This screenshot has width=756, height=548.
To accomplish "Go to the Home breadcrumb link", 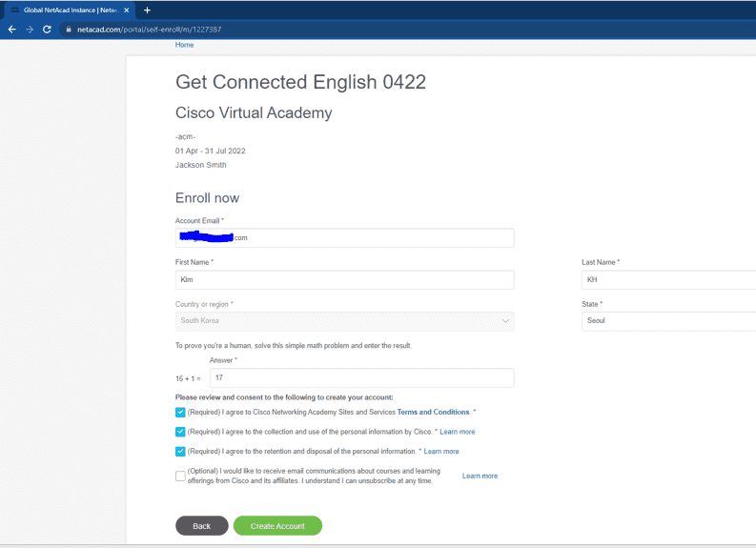I will (x=184, y=45).
